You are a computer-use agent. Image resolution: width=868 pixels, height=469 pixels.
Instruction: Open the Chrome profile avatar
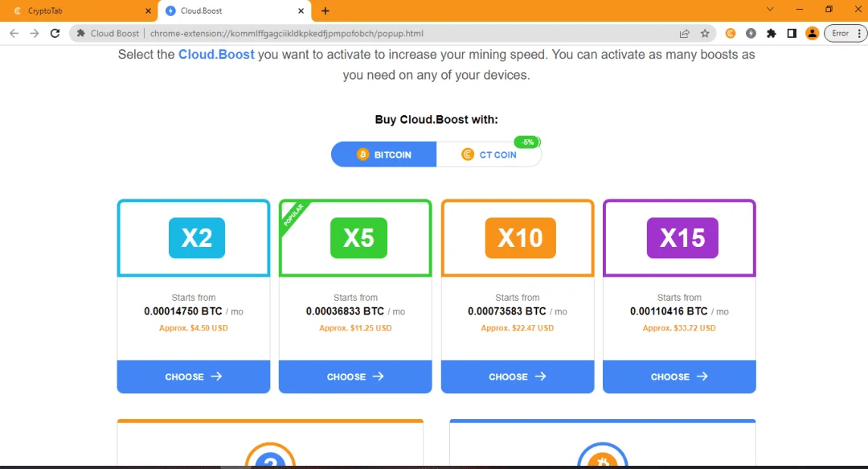click(812, 33)
